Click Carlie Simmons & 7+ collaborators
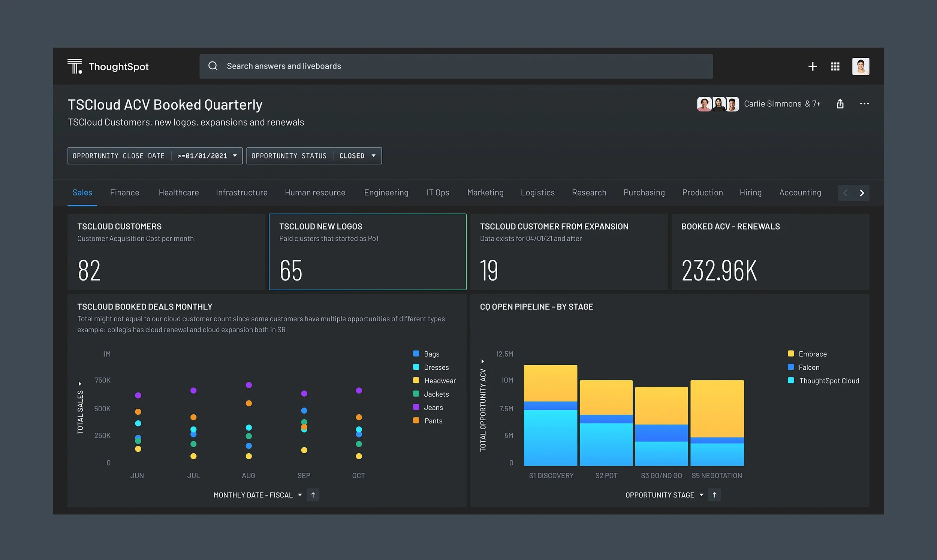Image resolution: width=937 pixels, height=560 pixels. click(x=781, y=104)
